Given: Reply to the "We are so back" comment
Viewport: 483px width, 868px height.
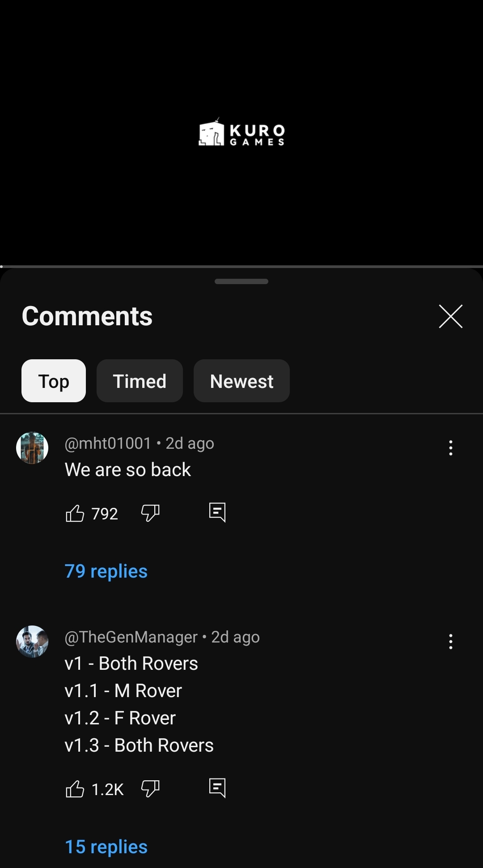Looking at the screenshot, I should (217, 513).
